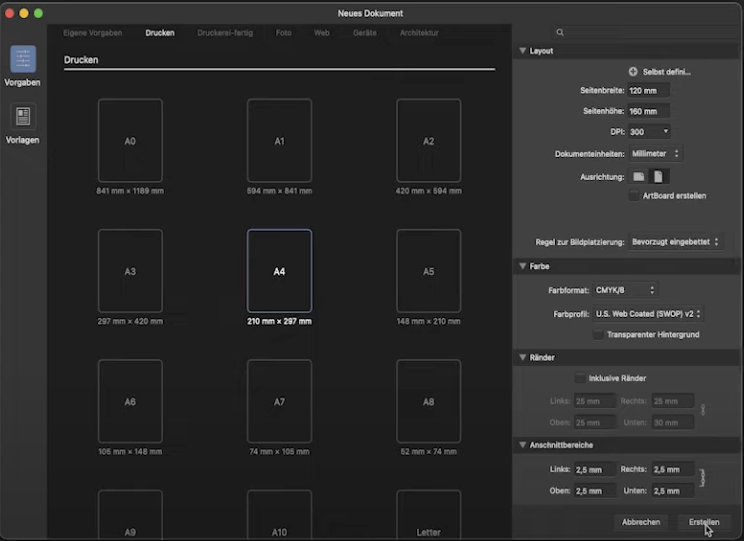Open the DPI dropdown
The width and height of the screenshot is (744, 541).
click(x=650, y=131)
